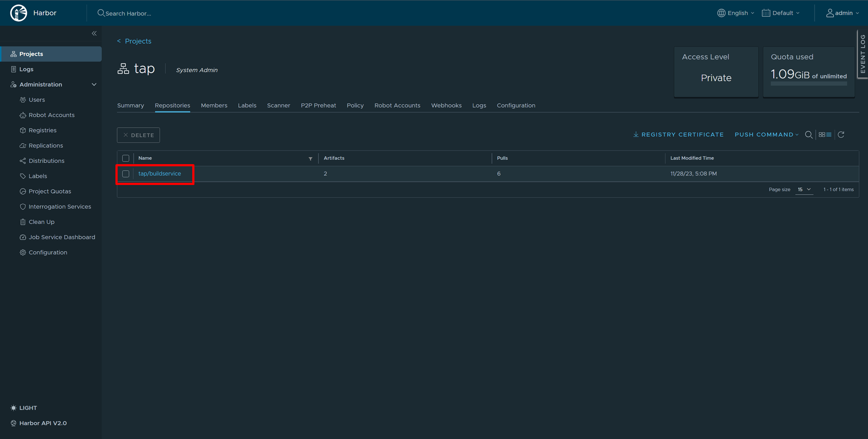
Task: Expand the Push Command dropdown
Action: tap(766, 135)
